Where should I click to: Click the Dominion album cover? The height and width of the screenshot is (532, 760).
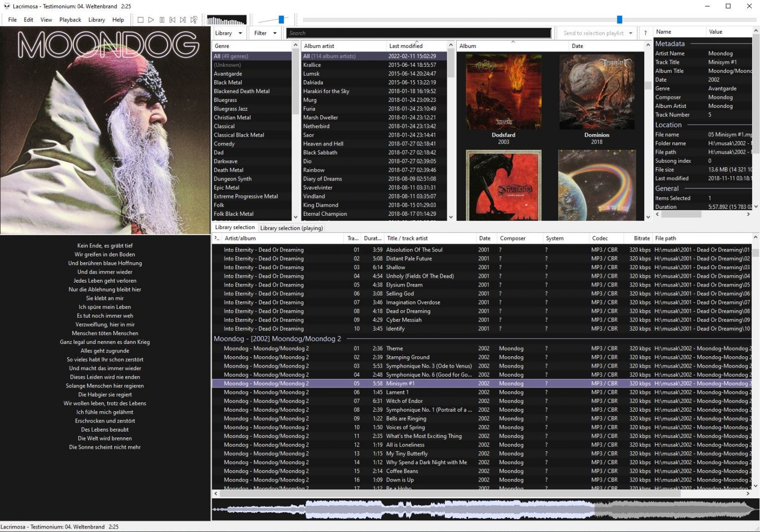[x=596, y=92]
